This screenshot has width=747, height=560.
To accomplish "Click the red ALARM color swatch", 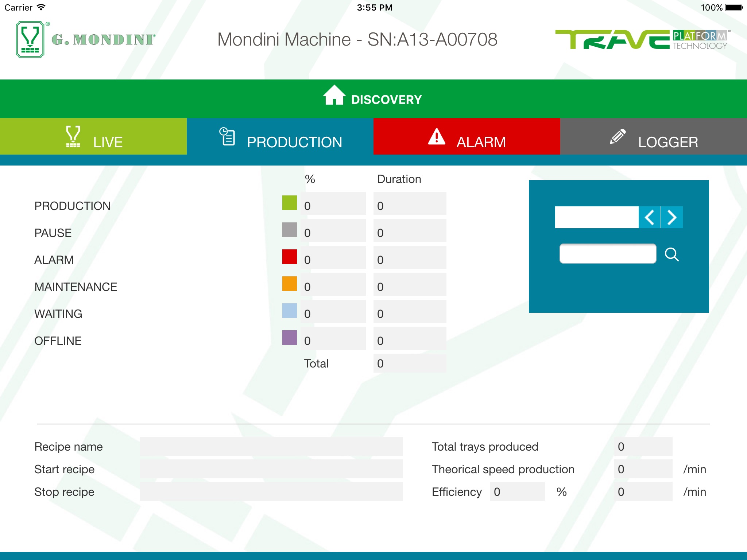I will pos(290,257).
